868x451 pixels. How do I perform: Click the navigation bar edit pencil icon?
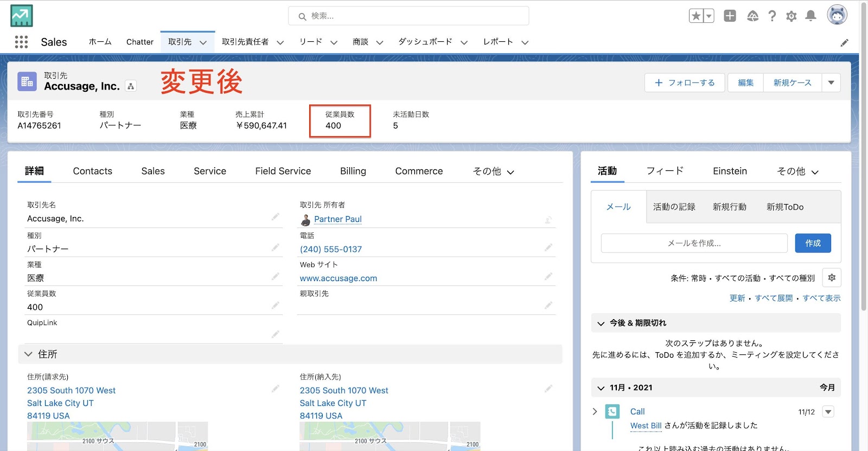(845, 42)
